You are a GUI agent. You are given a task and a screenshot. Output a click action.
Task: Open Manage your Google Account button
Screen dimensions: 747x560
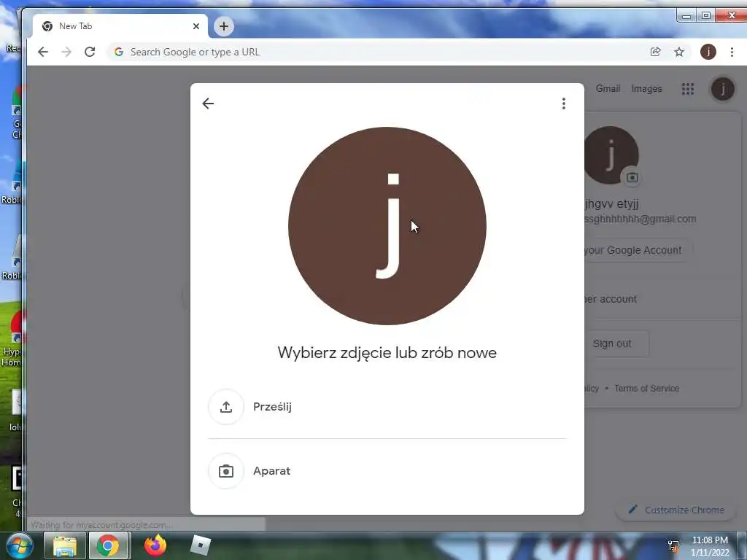(638, 251)
